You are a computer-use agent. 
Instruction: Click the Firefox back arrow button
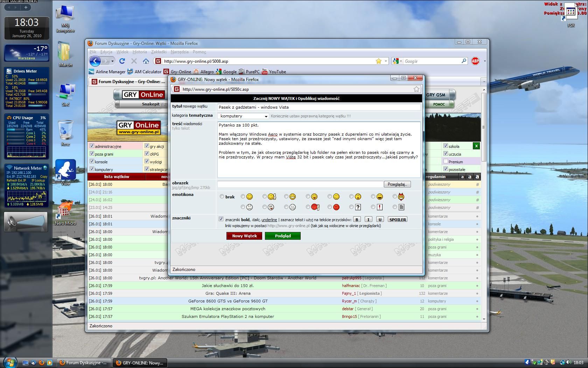tap(95, 61)
